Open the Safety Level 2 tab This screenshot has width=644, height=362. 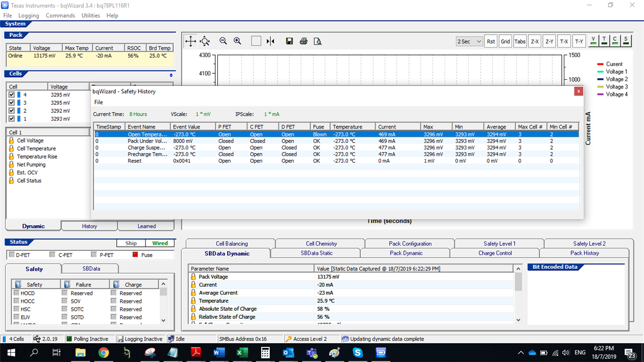click(x=589, y=244)
